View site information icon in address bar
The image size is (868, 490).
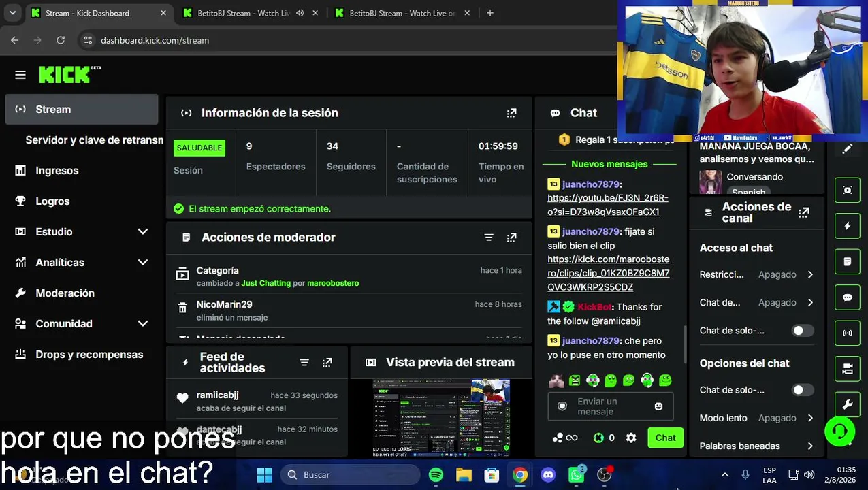pos(88,40)
